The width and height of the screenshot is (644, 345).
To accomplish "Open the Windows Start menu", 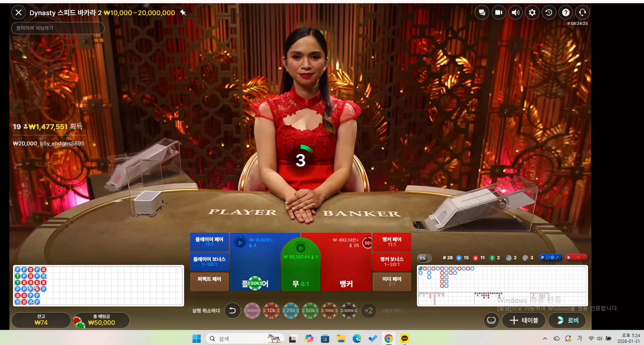I will click(196, 339).
